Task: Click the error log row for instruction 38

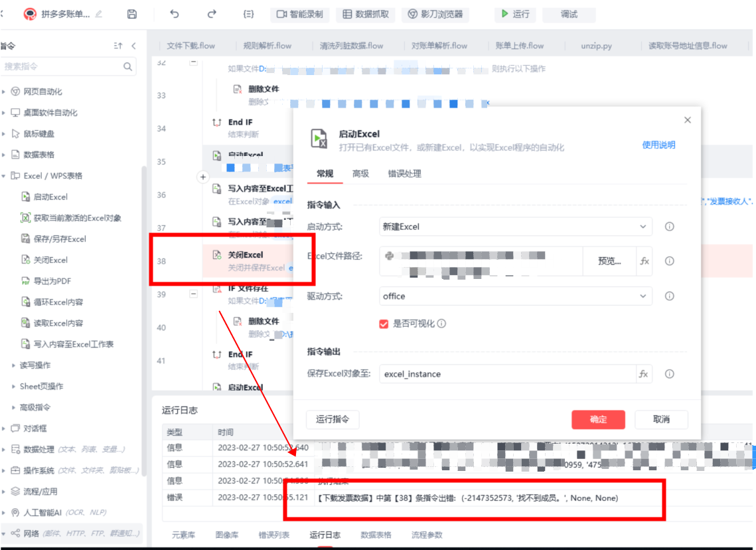Action: click(x=457, y=498)
